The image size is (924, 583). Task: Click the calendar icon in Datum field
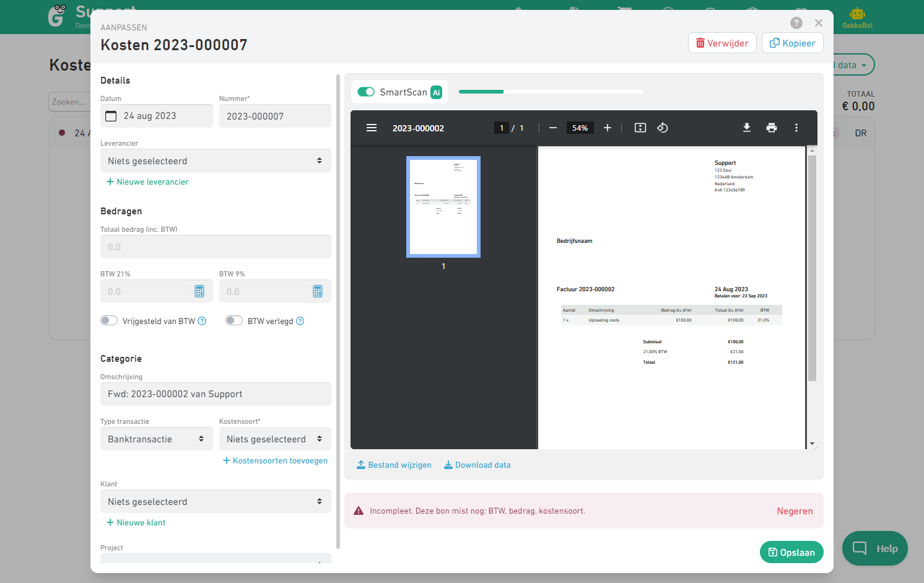pos(111,116)
